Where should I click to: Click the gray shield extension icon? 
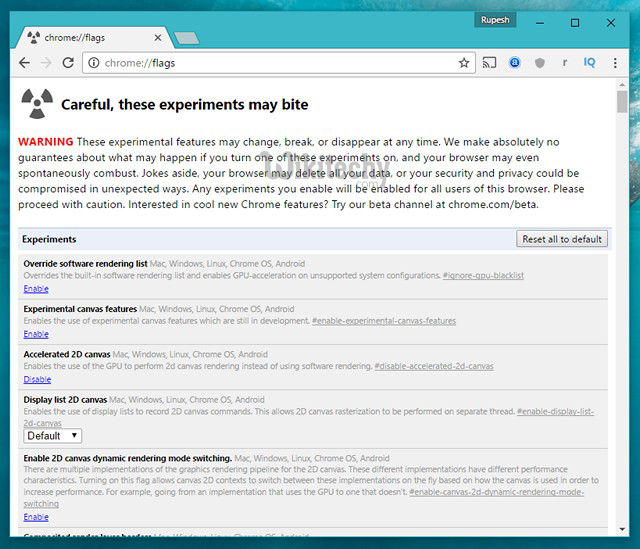click(x=540, y=62)
